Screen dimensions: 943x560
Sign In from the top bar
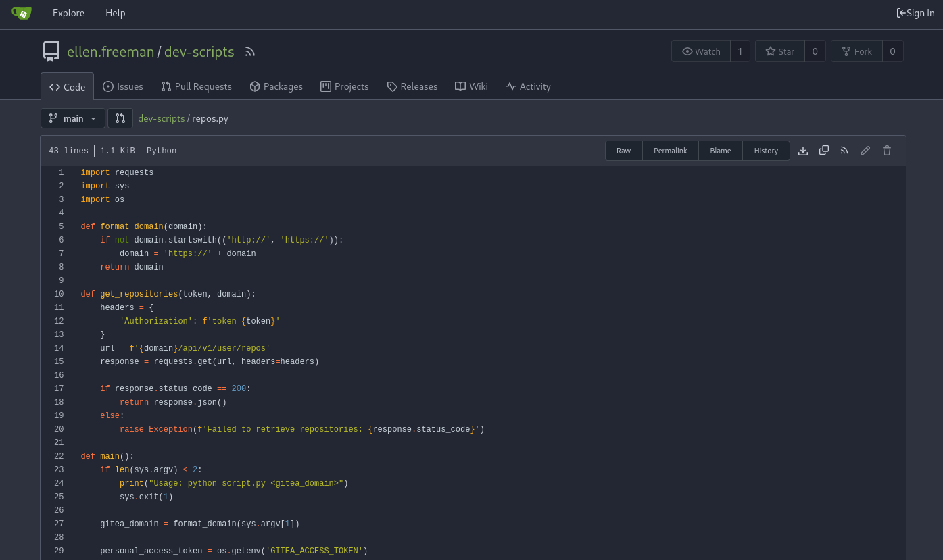[x=915, y=13]
